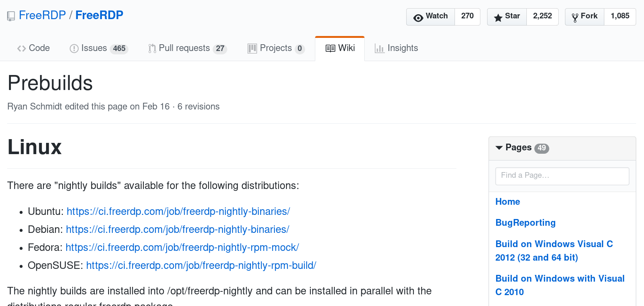This screenshot has width=644, height=306.
Task: View the 2,252 stargazers count
Action: (542, 16)
